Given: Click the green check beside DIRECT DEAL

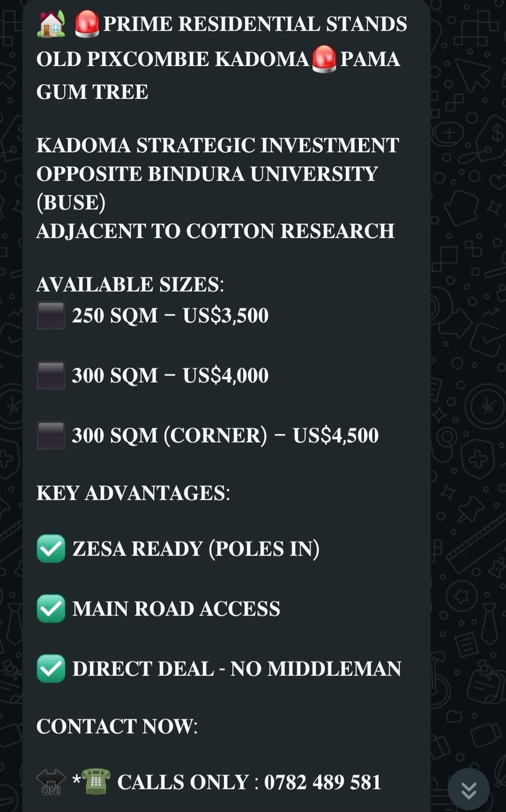Looking at the screenshot, I should (x=51, y=669).
